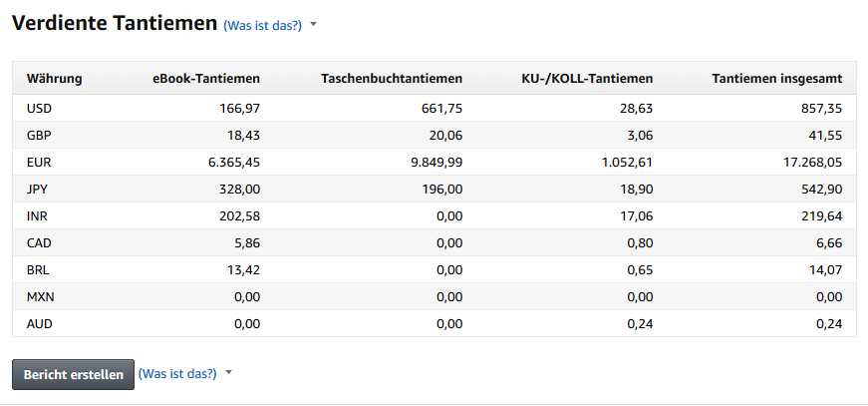Image resolution: width=868 pixels, height=406 pixels.
Task: Select the KU-/KOLL-Tantiemen column header
Action: click(587, 79)
